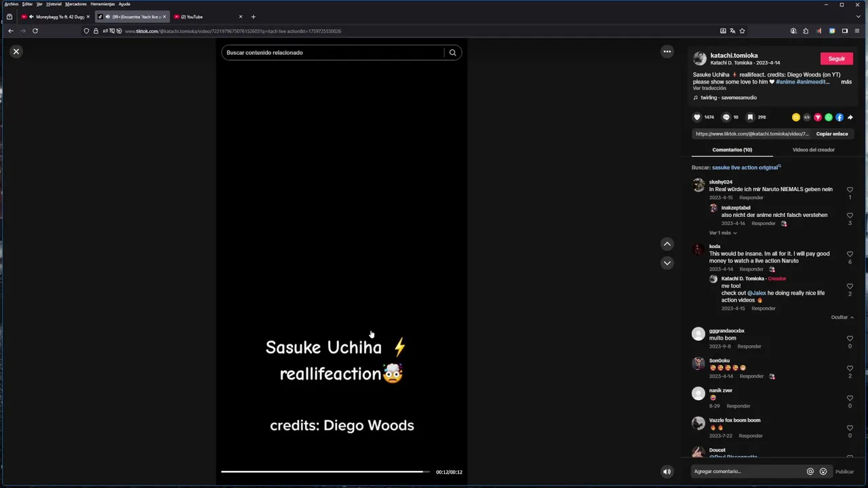Like Inakzeptabel's reply comment

850,216
